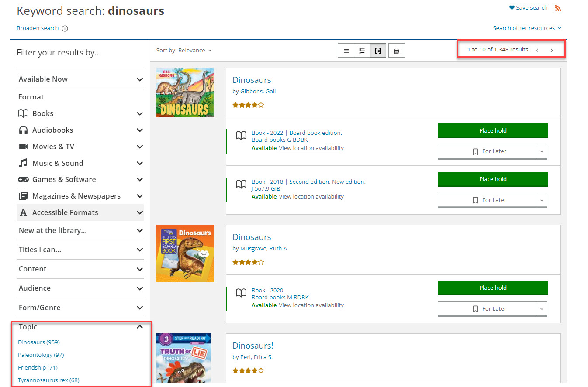Expand the Audiobooks format filter
Screen dimensions: 588x387
coord(139,130)
